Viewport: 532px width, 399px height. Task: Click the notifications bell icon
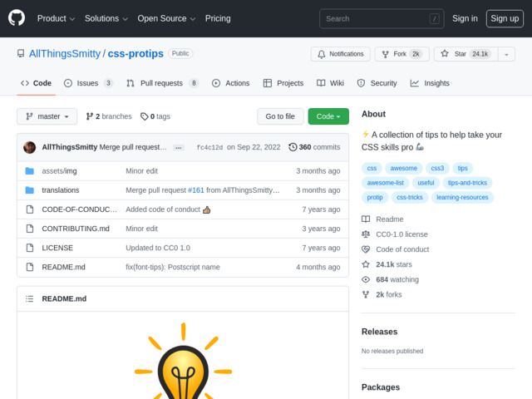pyautogui.click(x=322, y=54)
